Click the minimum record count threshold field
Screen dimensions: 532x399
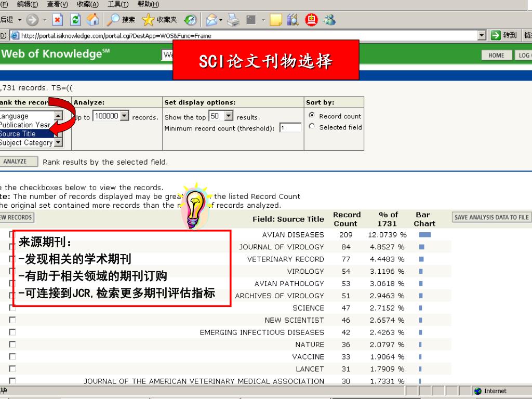(290, 128)
